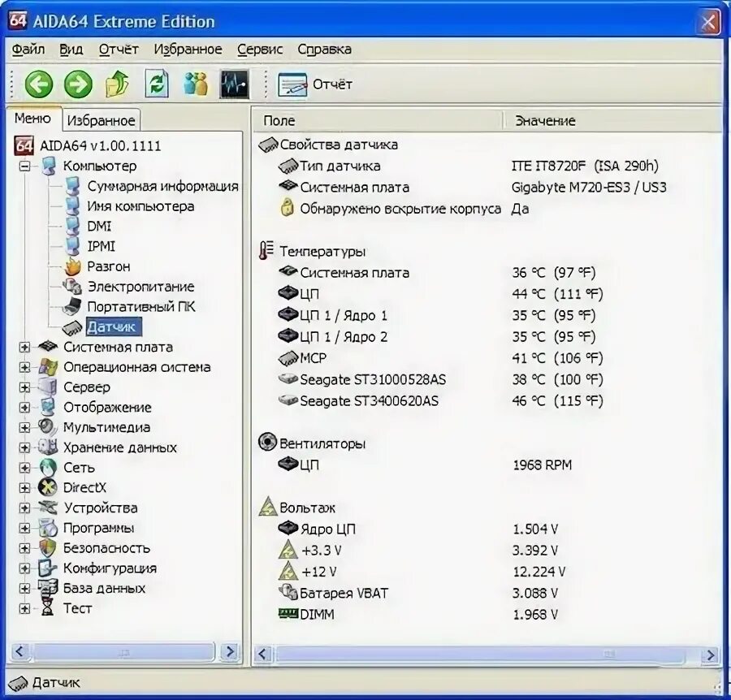
Task: Expand the База данных tree node
Action: (x=24, y=589)
